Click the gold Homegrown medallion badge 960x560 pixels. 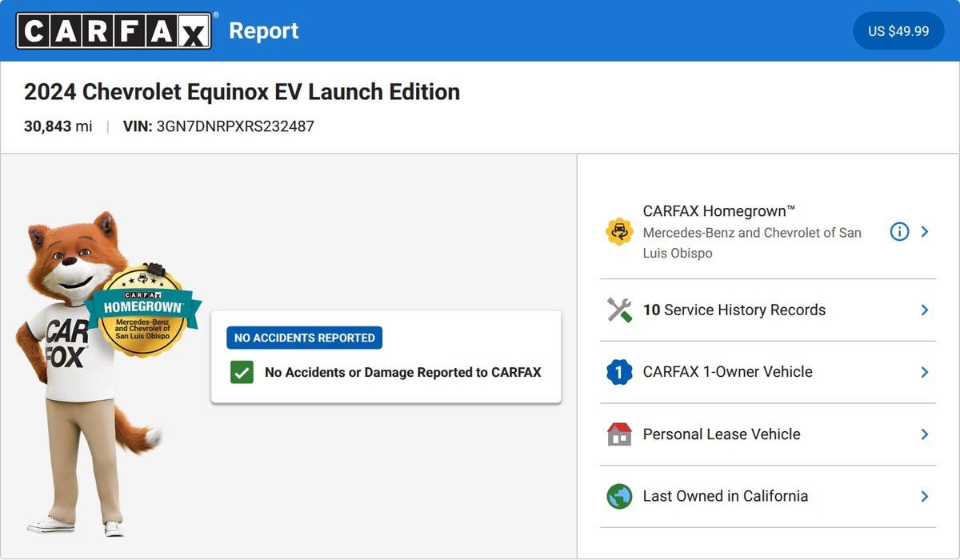point(142,310)
